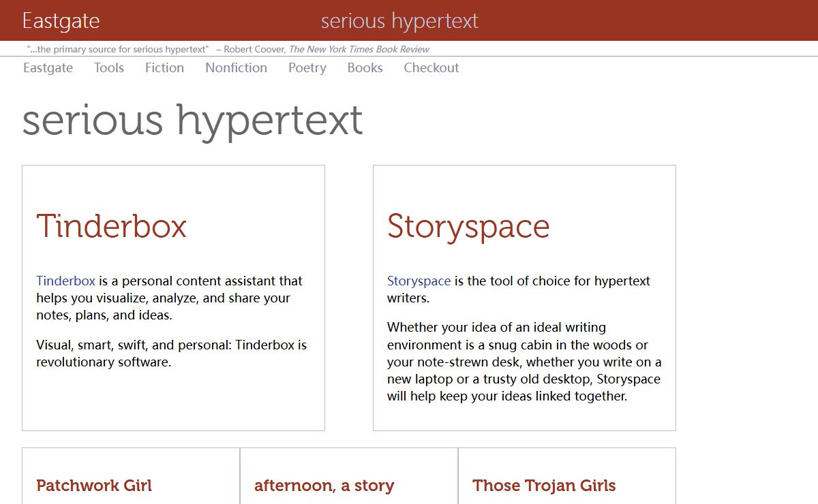Follow the blue Storyspace inline link
Viewport: 818px width, 504px height.
tap(419, 281)
